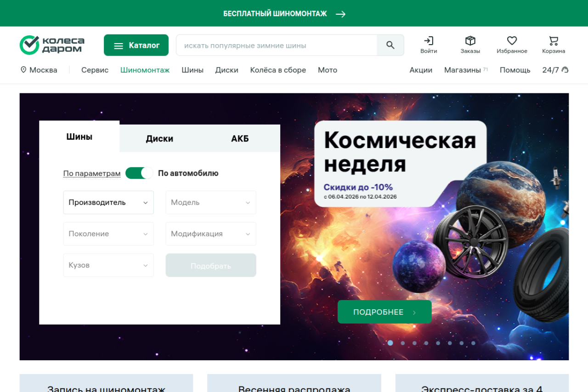Screen dimensions: 588x392
Task: Open the Войти login icon
Action: pyautogui.click(x=429, y=41)
